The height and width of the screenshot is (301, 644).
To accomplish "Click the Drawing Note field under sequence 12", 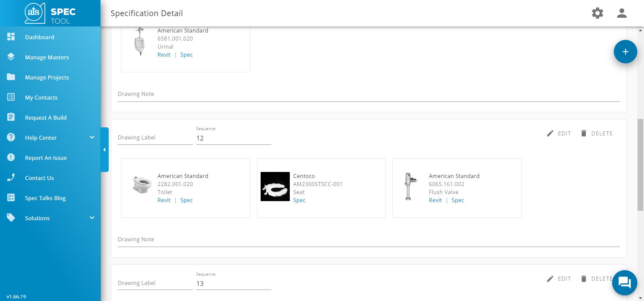I will 369,240.
